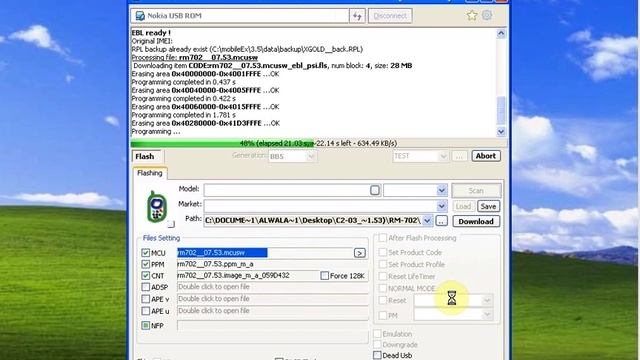640x360 pixels.
Task: Expand the Path dropdown
Action: (x=427, y=221)
